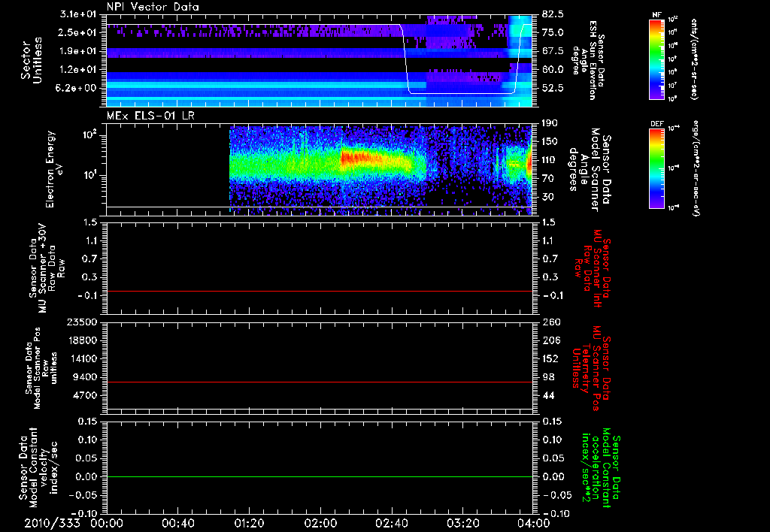Image resolution: width=770 pixels, height=532 pixels.
Task: Click the '75.0' elevation tick label
Action: 553,32
